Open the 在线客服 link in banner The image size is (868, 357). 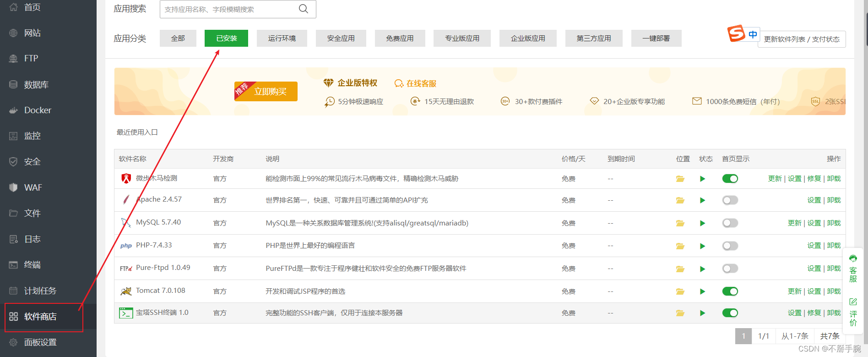point(415,83)
